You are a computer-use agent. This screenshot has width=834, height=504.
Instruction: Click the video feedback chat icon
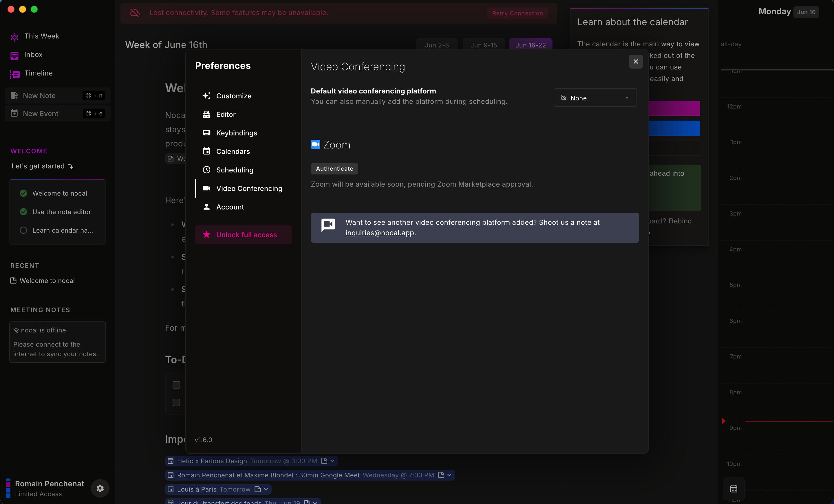pos(328,225)
